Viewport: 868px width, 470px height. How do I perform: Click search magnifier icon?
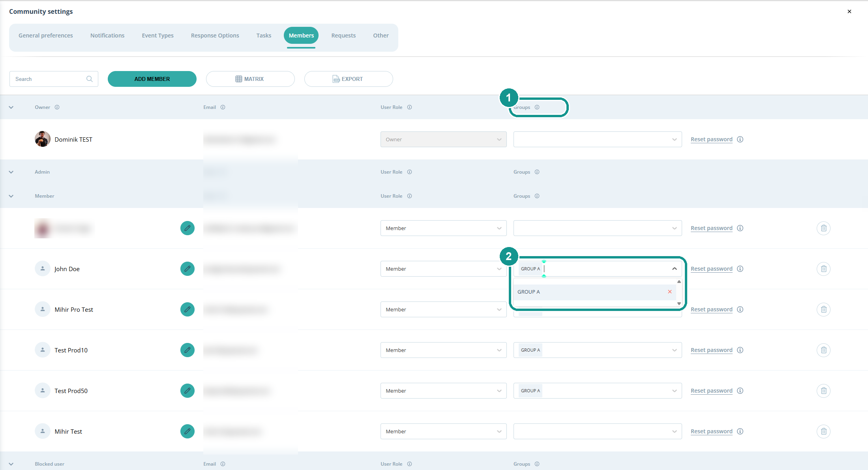click(90, 79)
